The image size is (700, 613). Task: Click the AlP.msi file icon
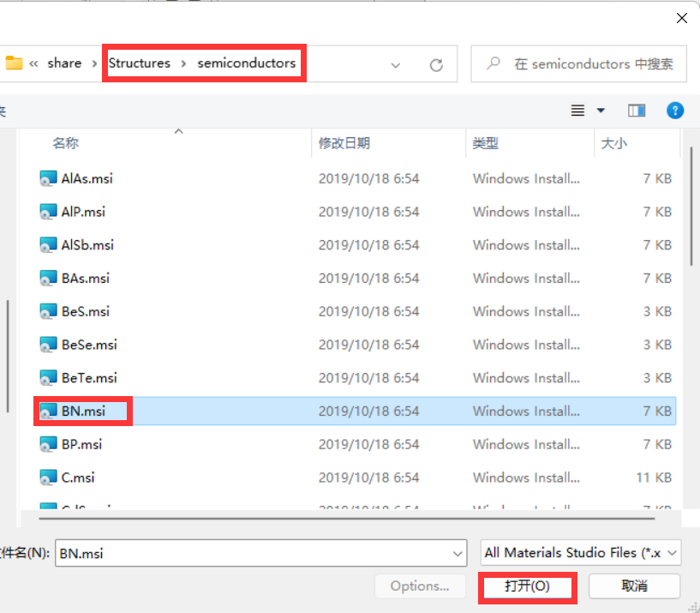(x=48, y=212)
